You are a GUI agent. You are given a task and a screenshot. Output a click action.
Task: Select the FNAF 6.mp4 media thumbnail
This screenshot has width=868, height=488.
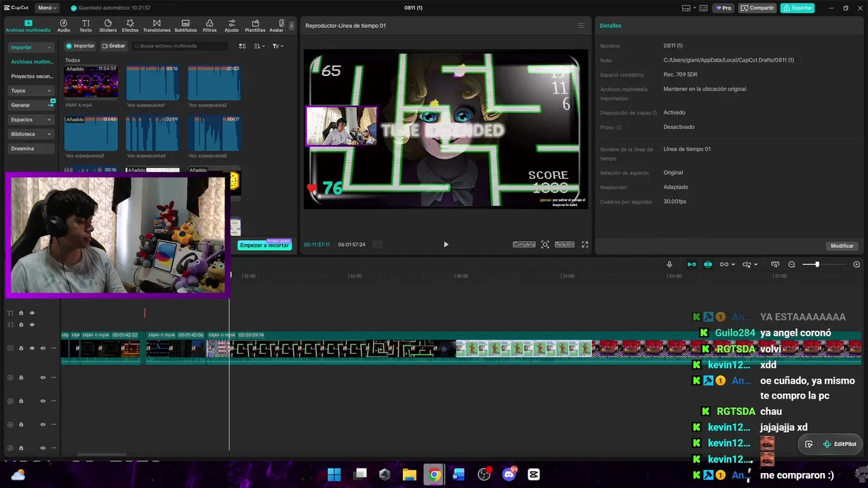click(x=91, y=82)
